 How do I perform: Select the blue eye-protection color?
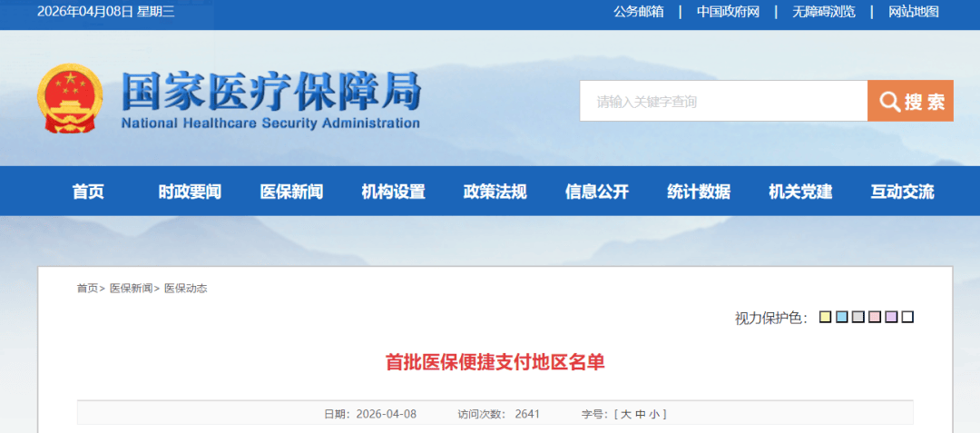click(x=841, y=317)
